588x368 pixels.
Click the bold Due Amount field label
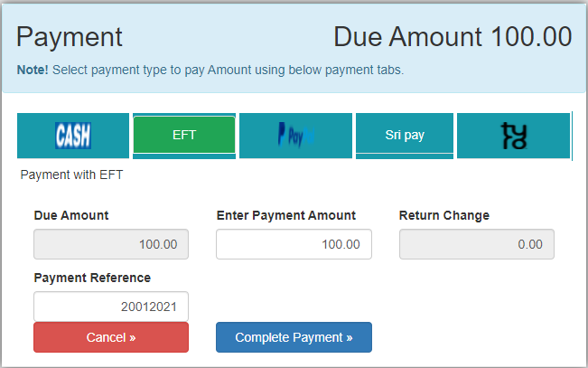click(x=71, y=215)
